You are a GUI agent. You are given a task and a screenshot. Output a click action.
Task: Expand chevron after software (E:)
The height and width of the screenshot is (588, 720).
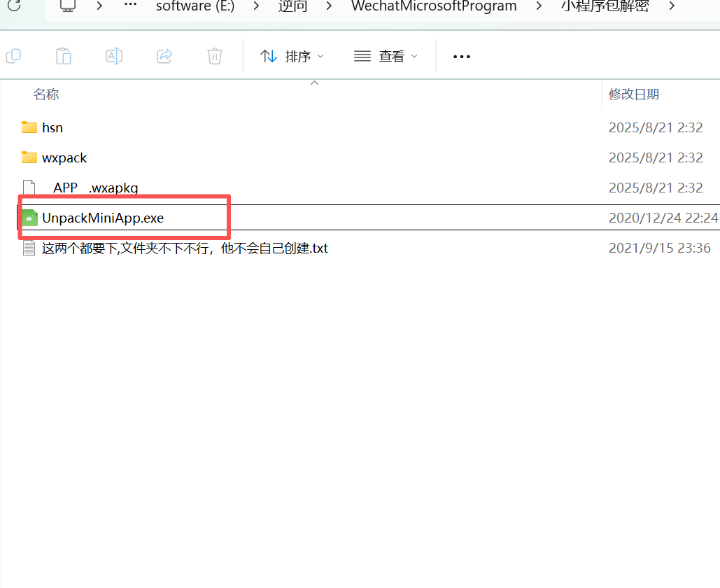[256, 6]
